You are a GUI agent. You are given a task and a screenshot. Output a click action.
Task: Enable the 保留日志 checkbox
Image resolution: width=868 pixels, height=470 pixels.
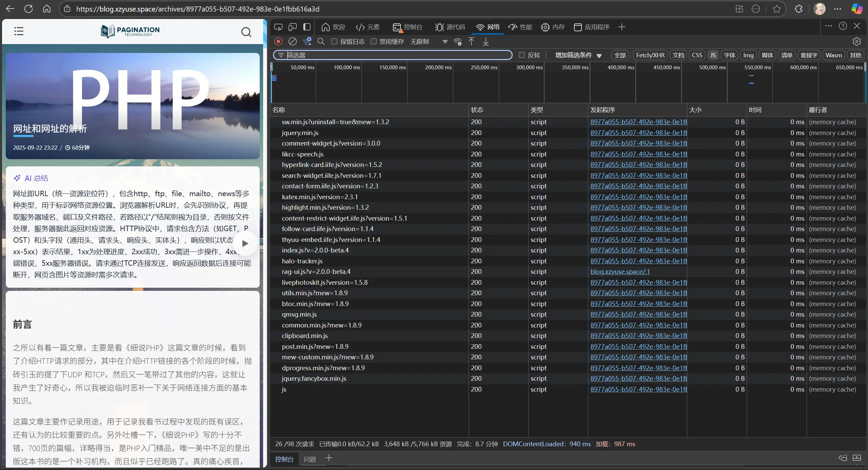[334, 41]
